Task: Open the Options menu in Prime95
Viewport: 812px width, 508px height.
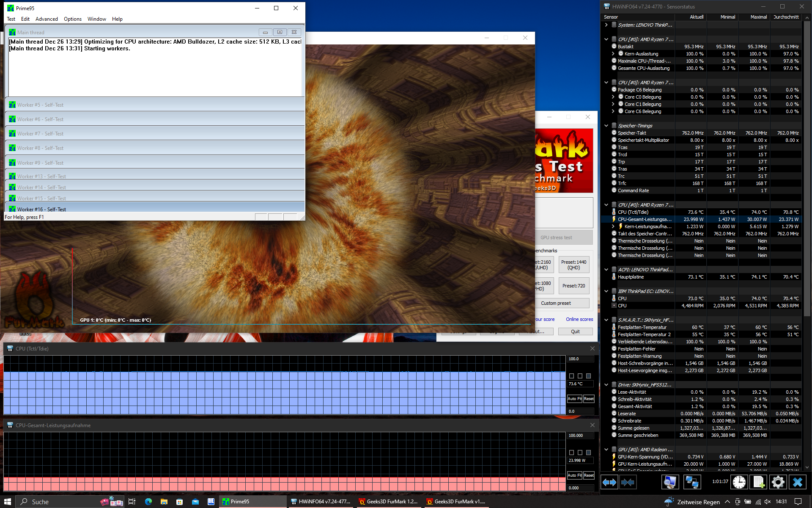Action: (x=73, y=19)
